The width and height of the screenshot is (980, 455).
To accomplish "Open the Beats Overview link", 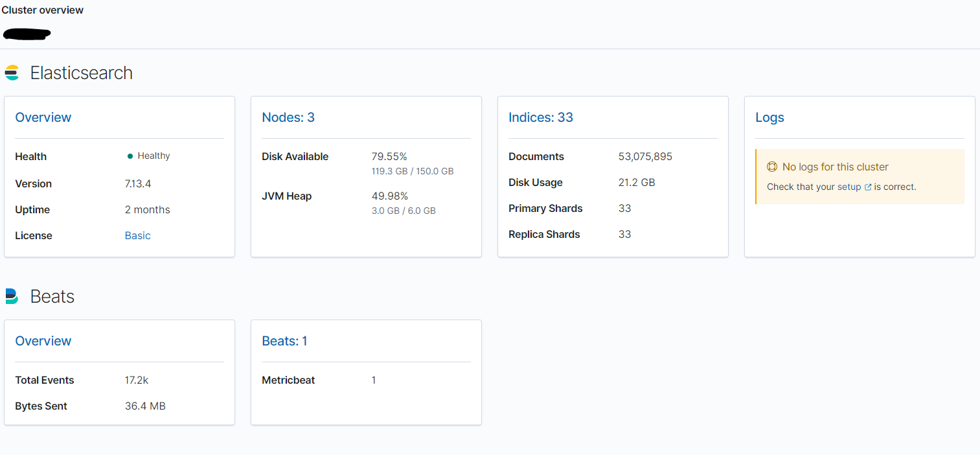I will pyautogui.click(x=43, y=341).
